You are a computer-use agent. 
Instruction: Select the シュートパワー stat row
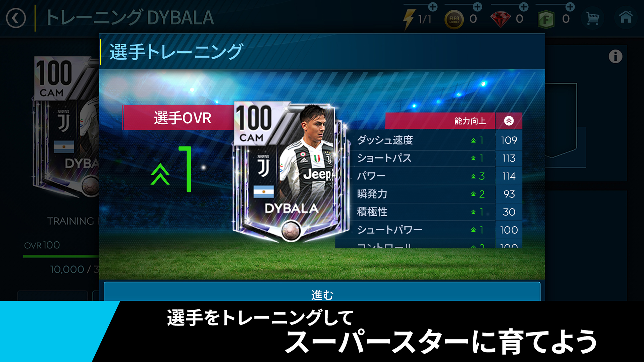pos(435,230)
